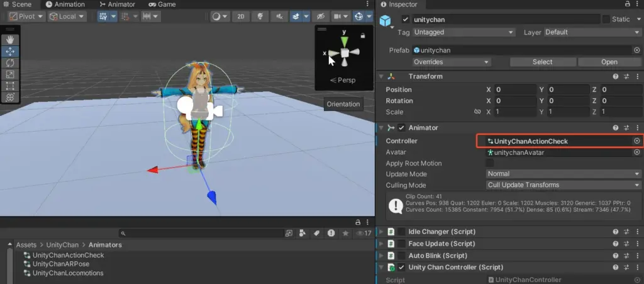Open Update Mode Normal dropdown
Viewport: 644px width, 284px height.
click(x=563, y=174)
